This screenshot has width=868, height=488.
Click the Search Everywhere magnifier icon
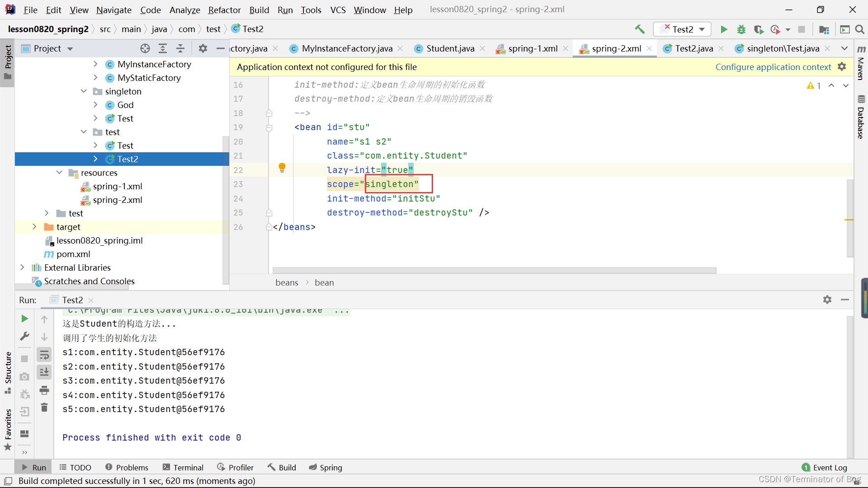click(x=860, y=29)
